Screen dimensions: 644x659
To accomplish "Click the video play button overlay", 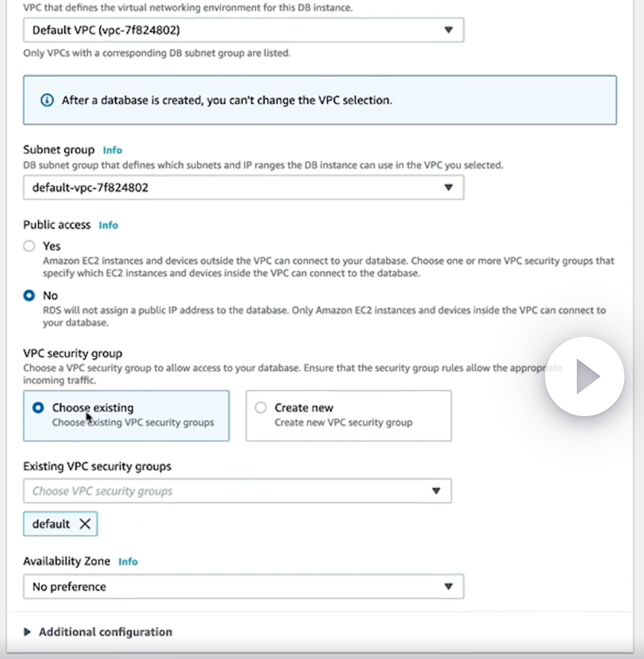I will click(x=584, y=376).
